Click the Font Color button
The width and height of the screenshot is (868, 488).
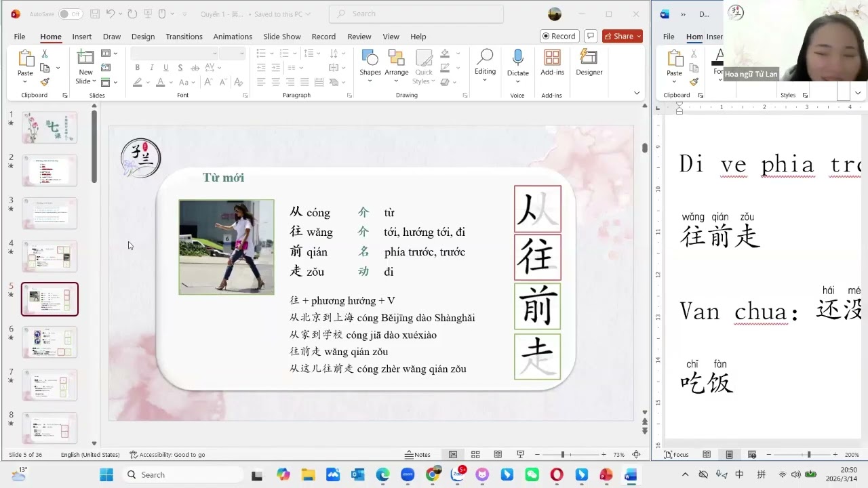pyautogui.click(x=160, y=82)
